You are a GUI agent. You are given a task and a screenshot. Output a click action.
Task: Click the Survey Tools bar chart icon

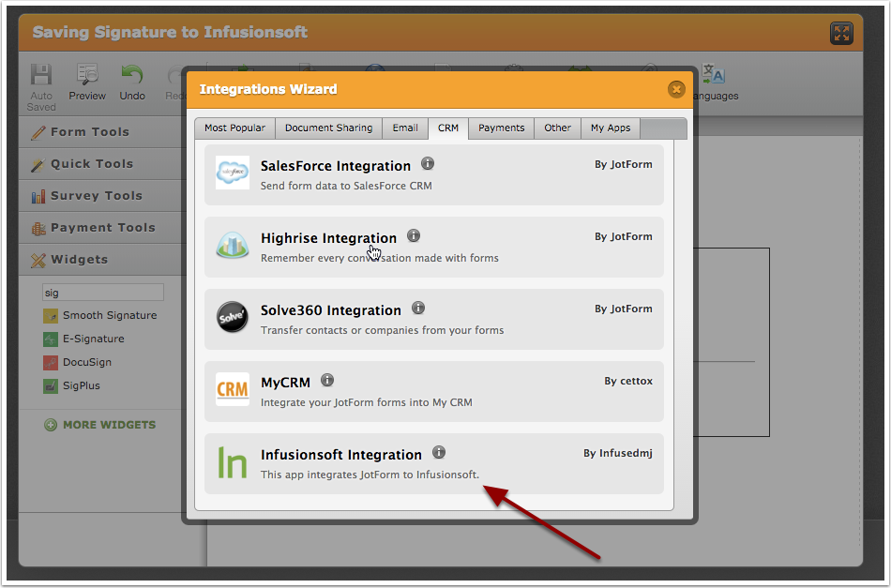[x=38, y=196]
